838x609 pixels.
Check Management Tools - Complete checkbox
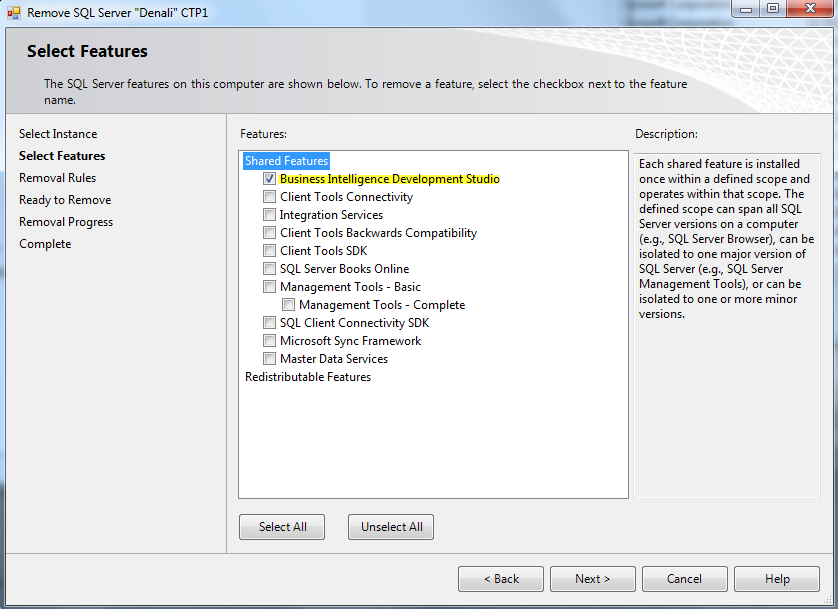point(288,304)
